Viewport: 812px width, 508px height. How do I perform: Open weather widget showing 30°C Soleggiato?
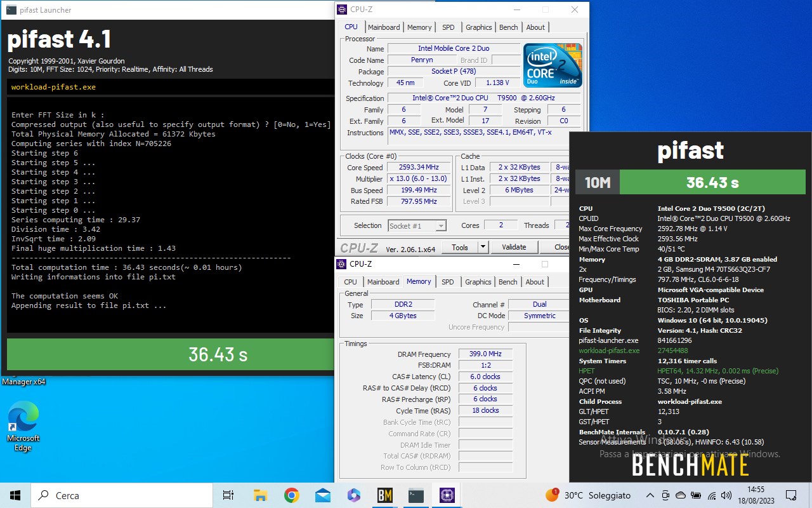point(587,495)
